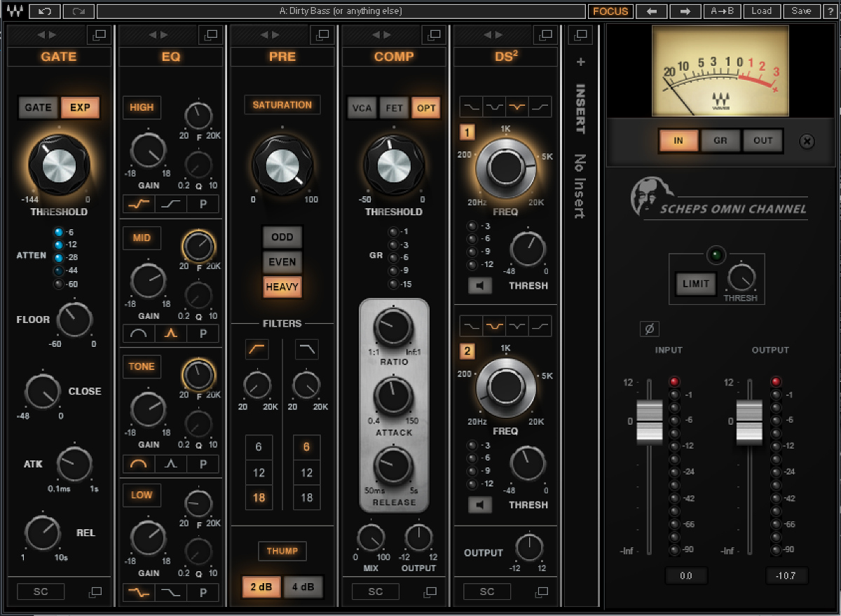841x616 pixels.
Task: Toggle the SATURATION button
Action: point(282,104)
